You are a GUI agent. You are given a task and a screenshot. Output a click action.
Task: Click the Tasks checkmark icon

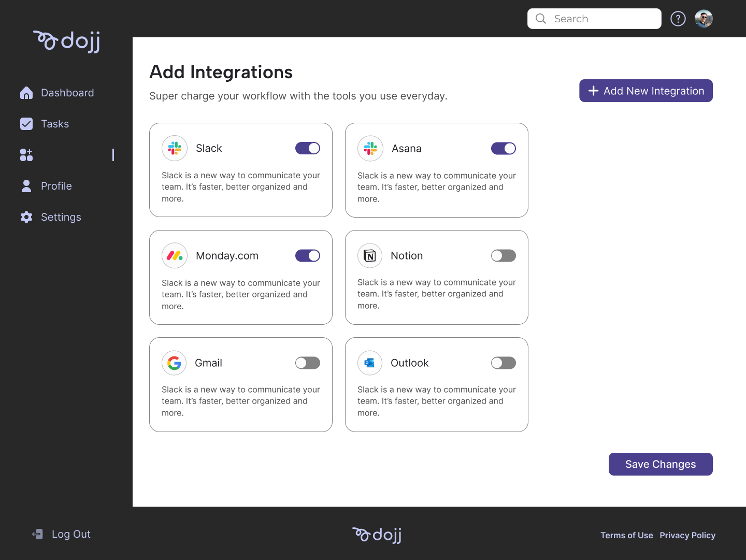pyautogui.click(x=26, y=124)
